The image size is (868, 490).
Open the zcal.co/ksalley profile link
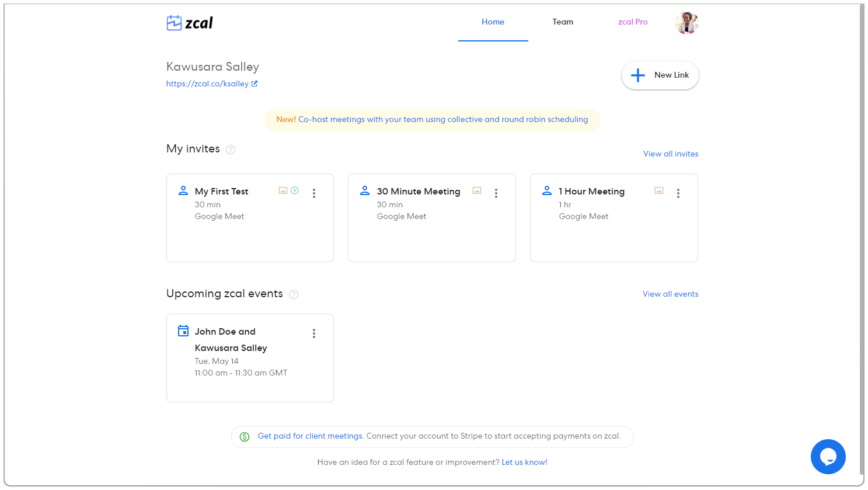coord(207,84)
